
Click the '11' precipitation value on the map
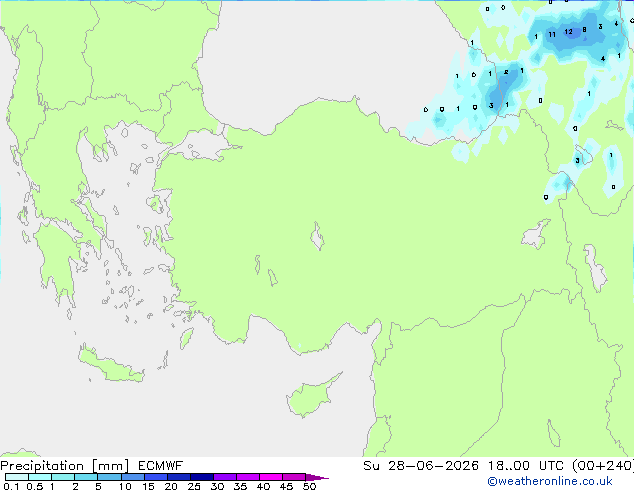pyautogui.click(x=552, y=34)
